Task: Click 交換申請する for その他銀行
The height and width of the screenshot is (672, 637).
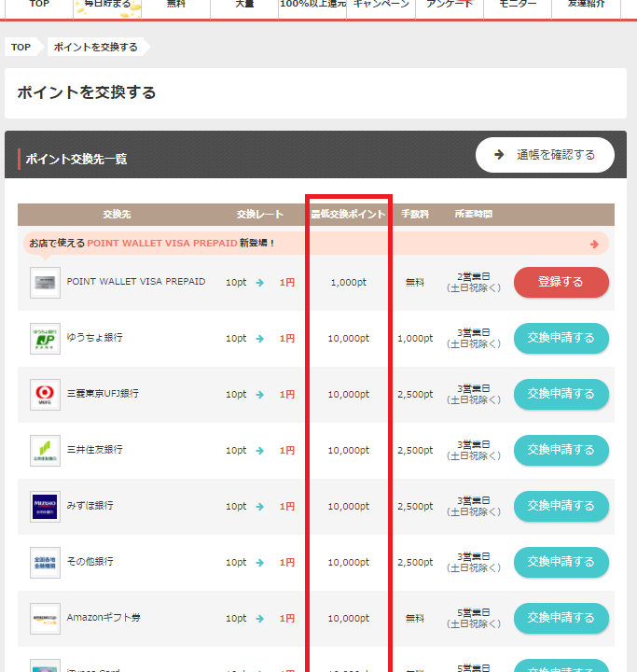Action: click(x=561, y=562)
